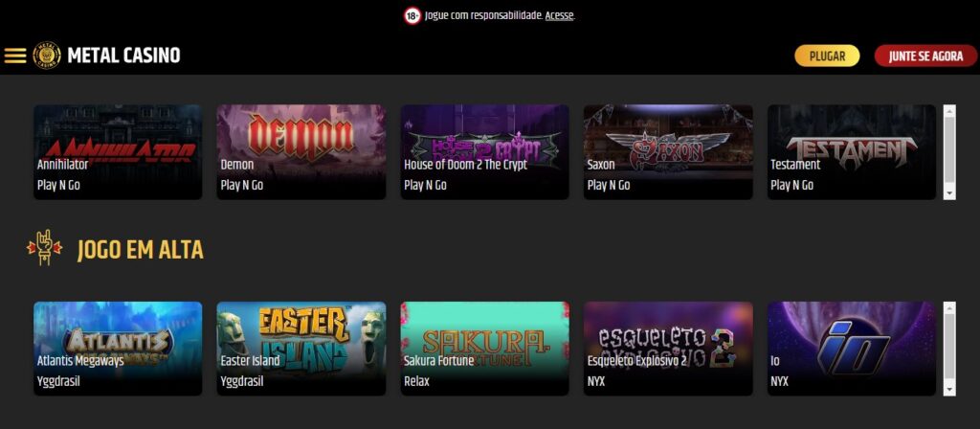Viewport: 980px width, 429px height.
Task: Click up arrow of trending games scrollbar
Action: click(x=949, y=308)
